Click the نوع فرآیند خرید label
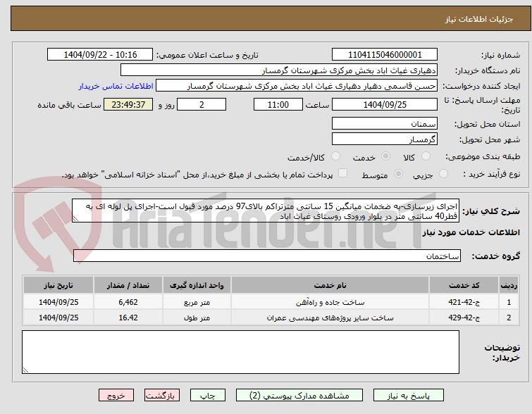Viewport: 532px width, 414px height. click(x=491, y=174)
